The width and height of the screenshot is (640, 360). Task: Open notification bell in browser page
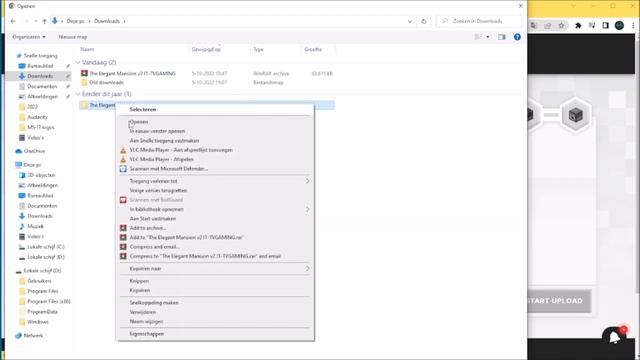[x=615, y=337]
